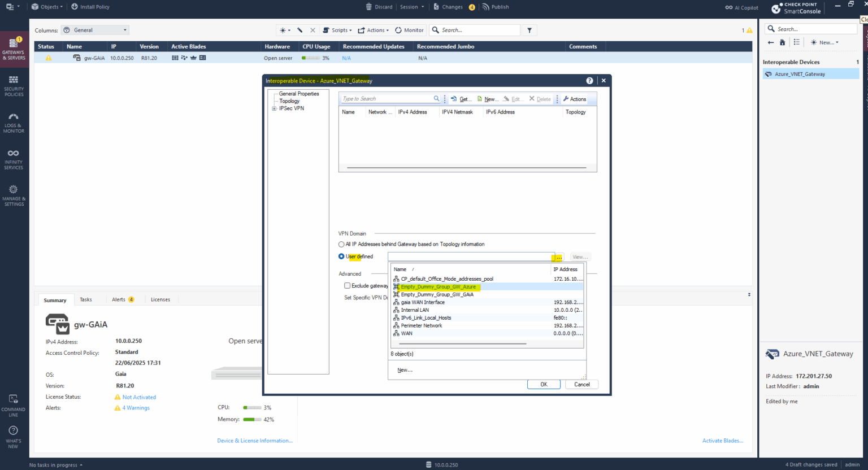Open Infinity Services from the sidebar

14,159
